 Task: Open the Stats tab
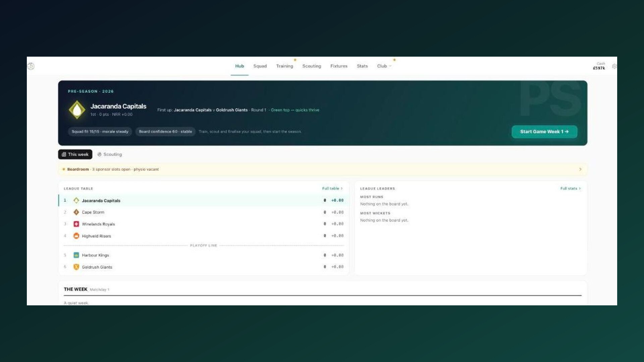pyautogui.click(x=362, y=66)
